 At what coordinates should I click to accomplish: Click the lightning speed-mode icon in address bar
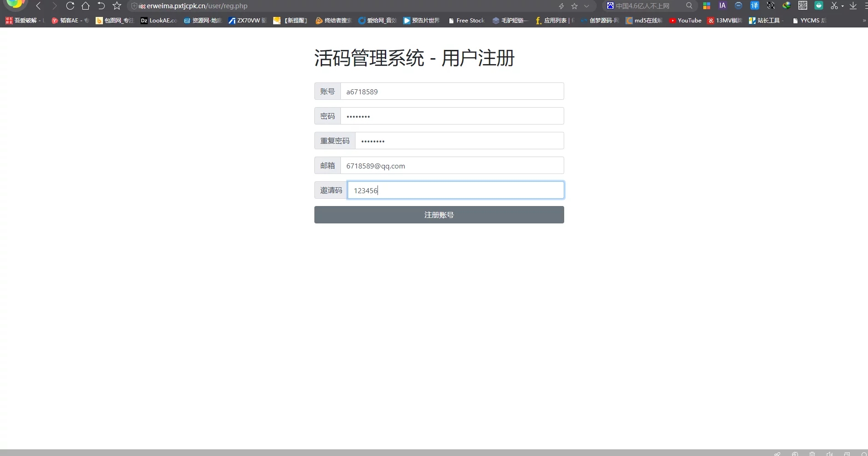[561, 6]
